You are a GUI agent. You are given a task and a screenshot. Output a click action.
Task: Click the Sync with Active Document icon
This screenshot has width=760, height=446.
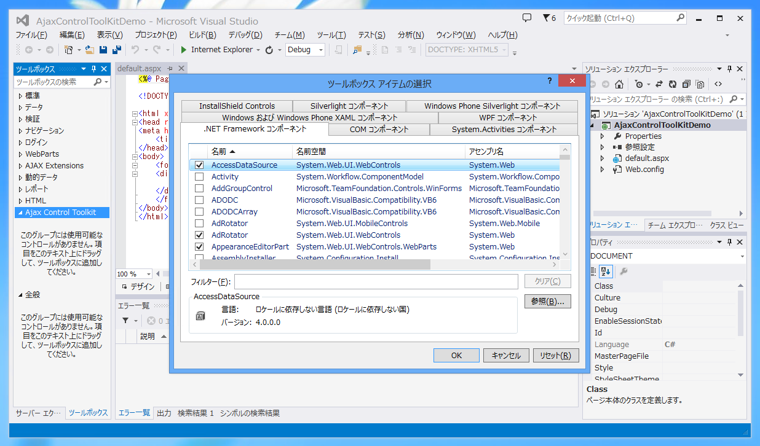tap(659, 84)
